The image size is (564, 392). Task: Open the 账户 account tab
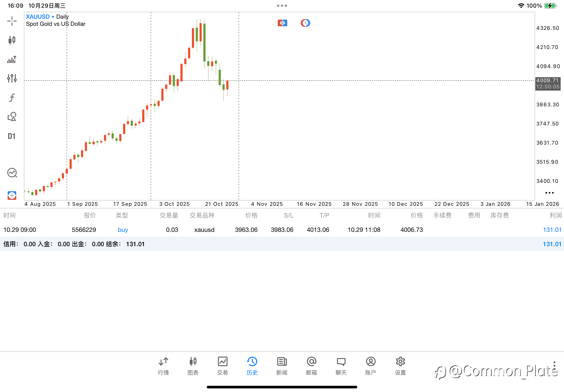click(370, 366)
